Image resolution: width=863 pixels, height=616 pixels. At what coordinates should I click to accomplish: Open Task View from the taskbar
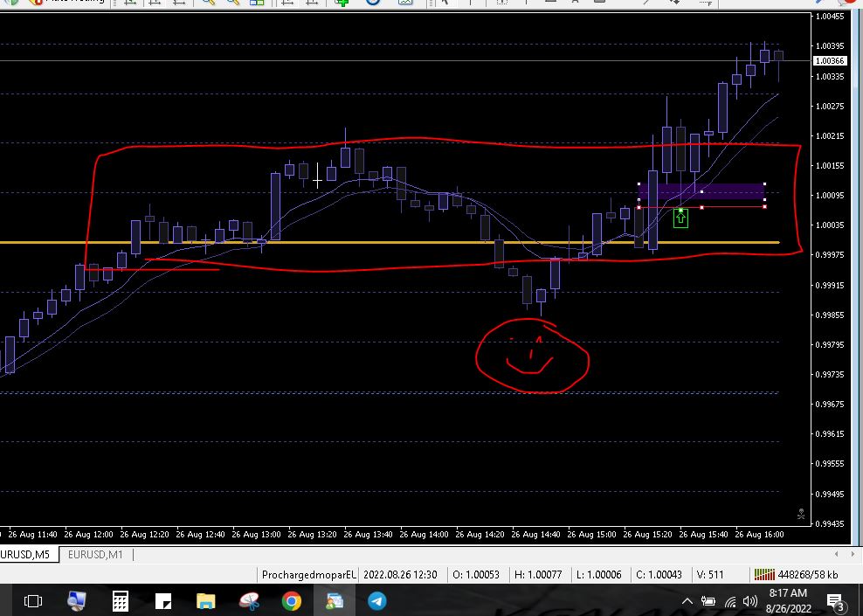pyautogui.click(x=33, y=601)
